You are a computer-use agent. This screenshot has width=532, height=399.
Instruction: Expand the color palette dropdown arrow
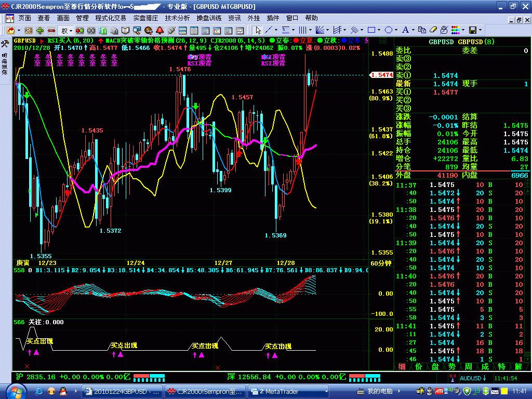463,30
